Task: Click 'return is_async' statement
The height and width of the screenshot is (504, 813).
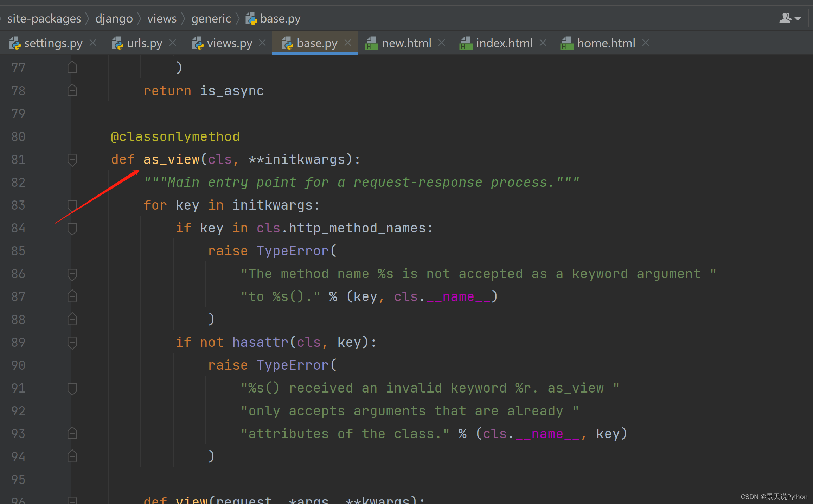Action: (x=204, y=91)
